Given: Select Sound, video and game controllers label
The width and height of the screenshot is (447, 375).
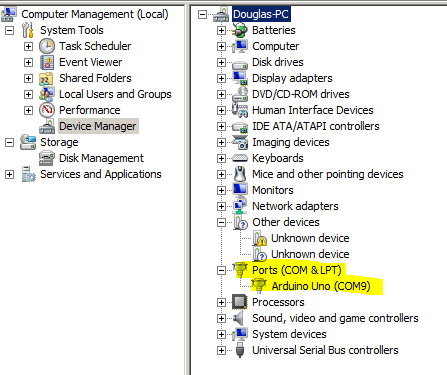Looking at the screenshot, I should point(335,318).
